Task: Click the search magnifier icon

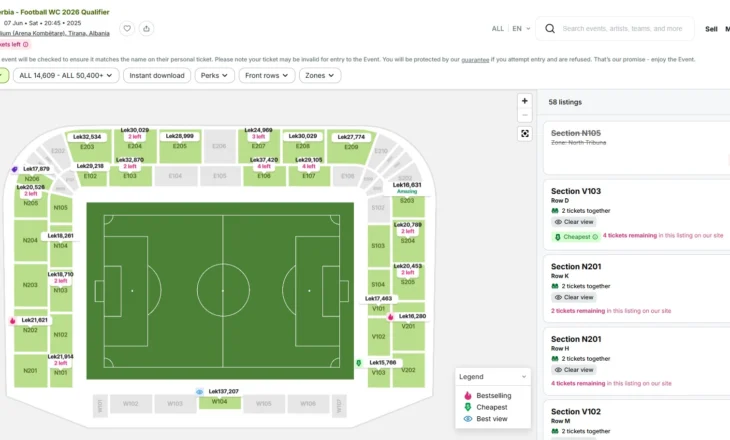Action: [x=550, y=29]
